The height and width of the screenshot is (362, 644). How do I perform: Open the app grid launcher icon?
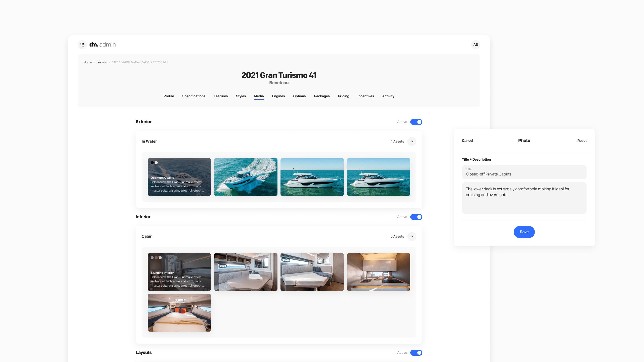(x=82, y=45)
